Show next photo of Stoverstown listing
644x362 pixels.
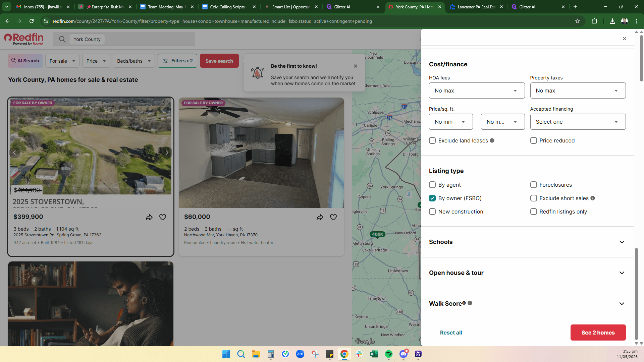(167, 153)
